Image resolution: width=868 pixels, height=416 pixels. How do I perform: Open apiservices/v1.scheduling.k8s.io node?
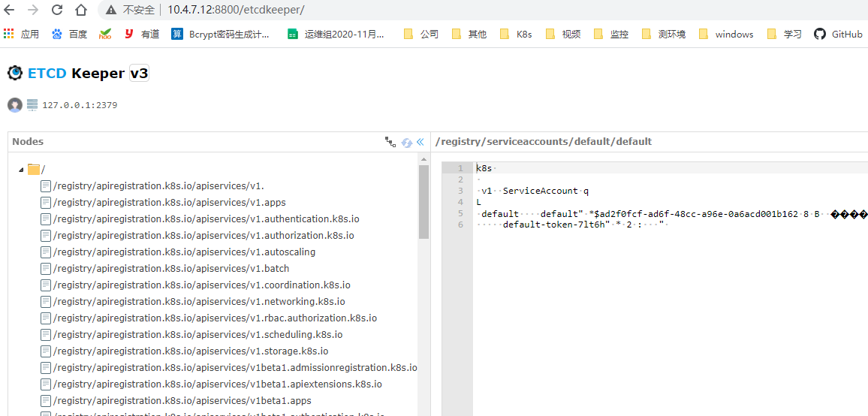point(197,335)
